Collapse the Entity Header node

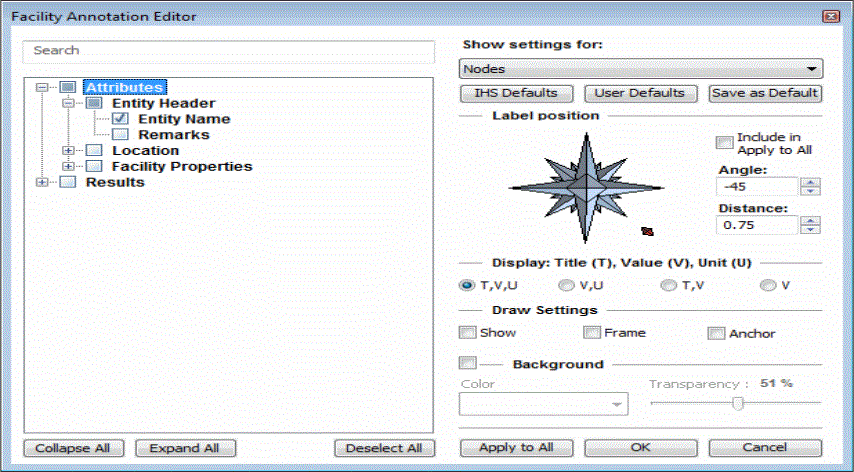tap(69, 103)
